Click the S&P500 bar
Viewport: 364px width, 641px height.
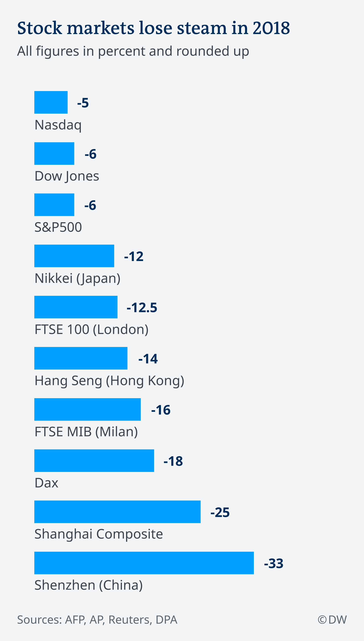coord(54,204)
